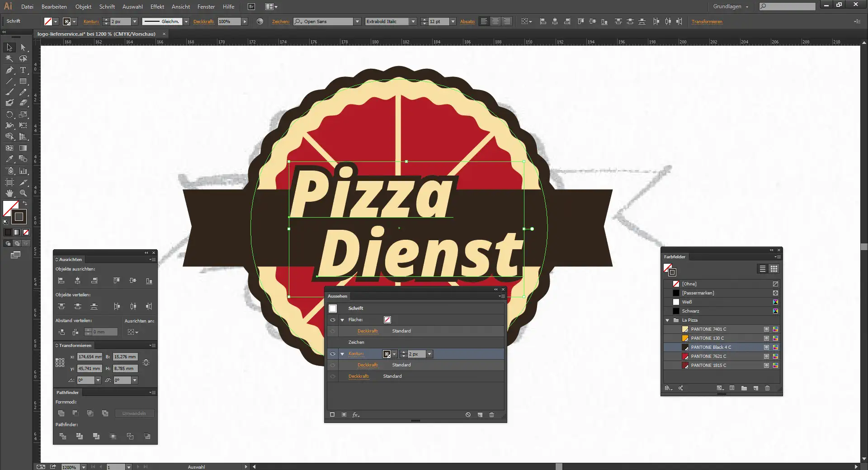868x470 pixels.
Task: Switch Farbfelder panel to list view
Action: click(762, 269)
